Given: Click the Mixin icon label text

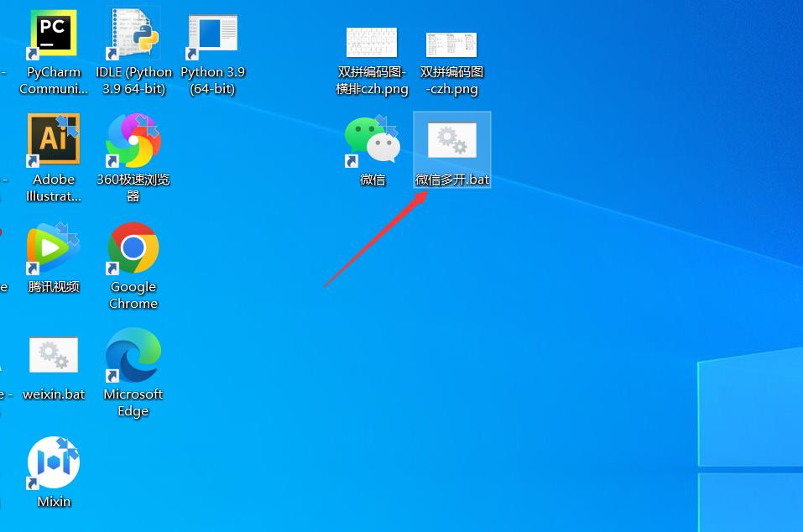Looking at the screenshot, I should pyautogui.click(x=54, y=501).
